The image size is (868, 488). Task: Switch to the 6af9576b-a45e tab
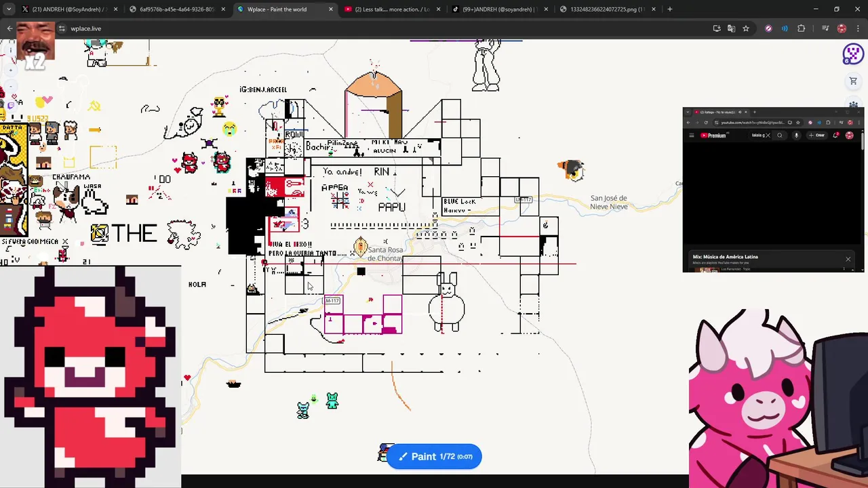pos(176,9)
